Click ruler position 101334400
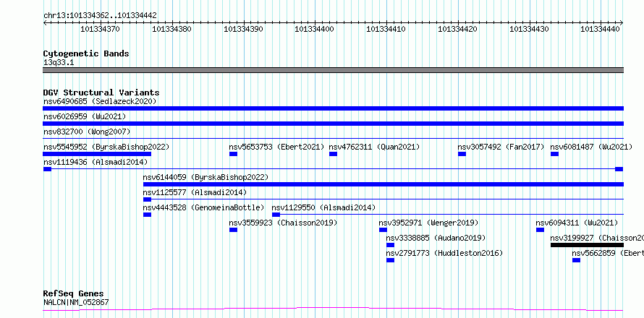Viewport: 644px width, 318px height. 315,29
